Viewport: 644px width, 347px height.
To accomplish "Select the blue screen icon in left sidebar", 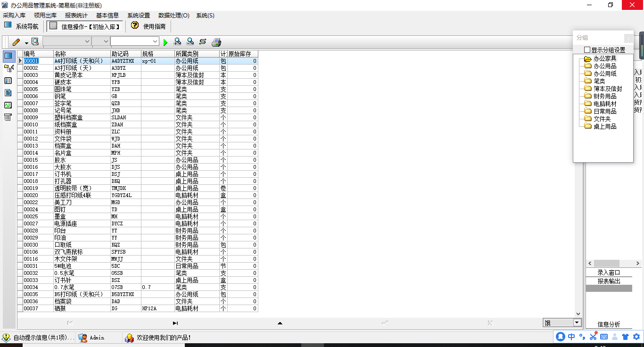I will pyautogui.click(x=8, y=56).
